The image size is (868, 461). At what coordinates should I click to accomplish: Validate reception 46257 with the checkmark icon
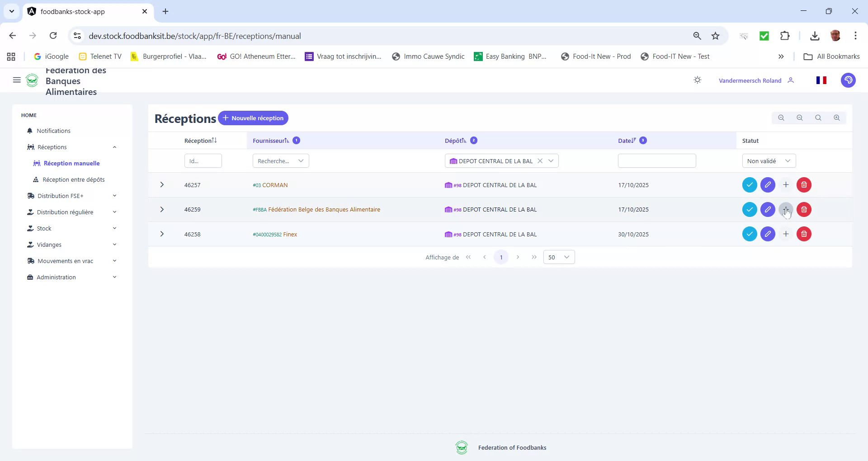pyautogui.click(x=750, y=185)
